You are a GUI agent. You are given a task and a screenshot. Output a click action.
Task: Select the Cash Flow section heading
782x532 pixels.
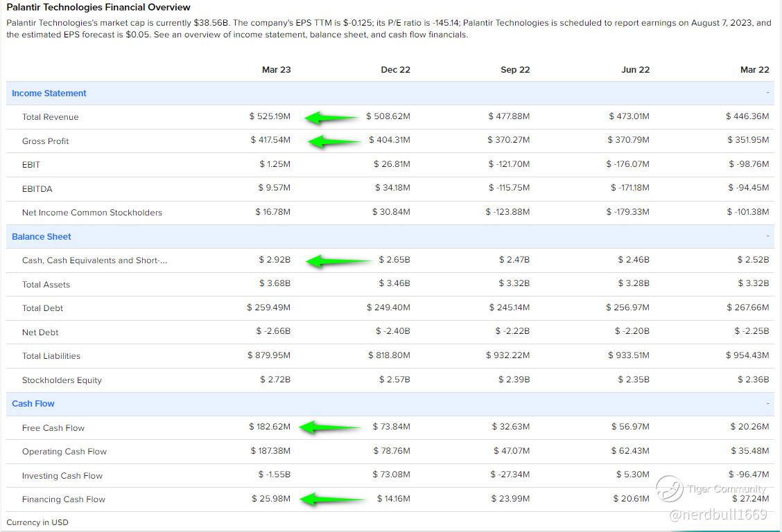33,404
